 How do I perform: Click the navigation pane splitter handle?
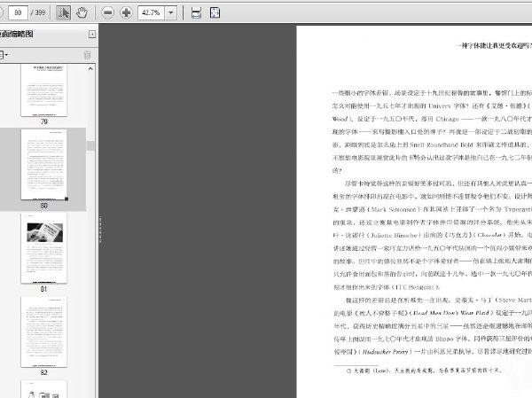pos(100,229)
